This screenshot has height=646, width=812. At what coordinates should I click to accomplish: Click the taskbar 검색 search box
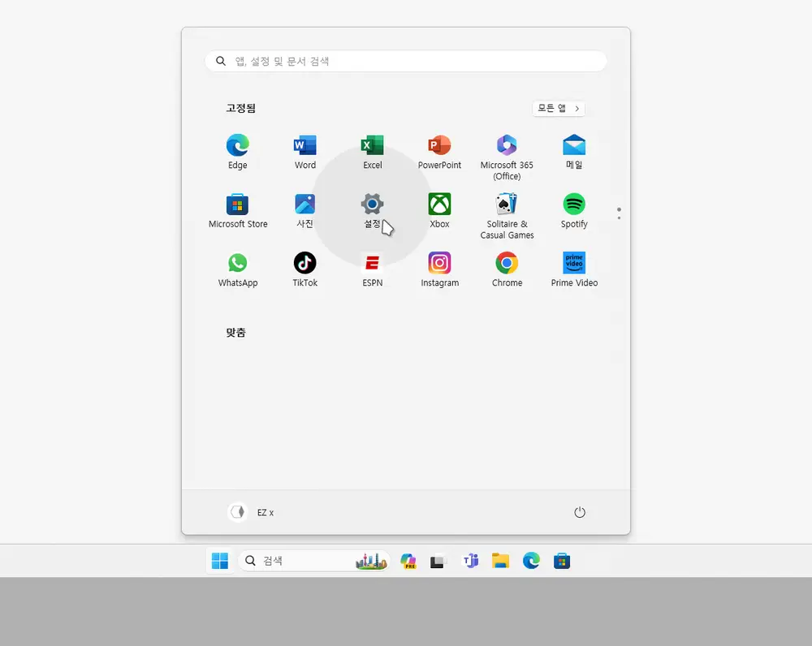[313, 561]
